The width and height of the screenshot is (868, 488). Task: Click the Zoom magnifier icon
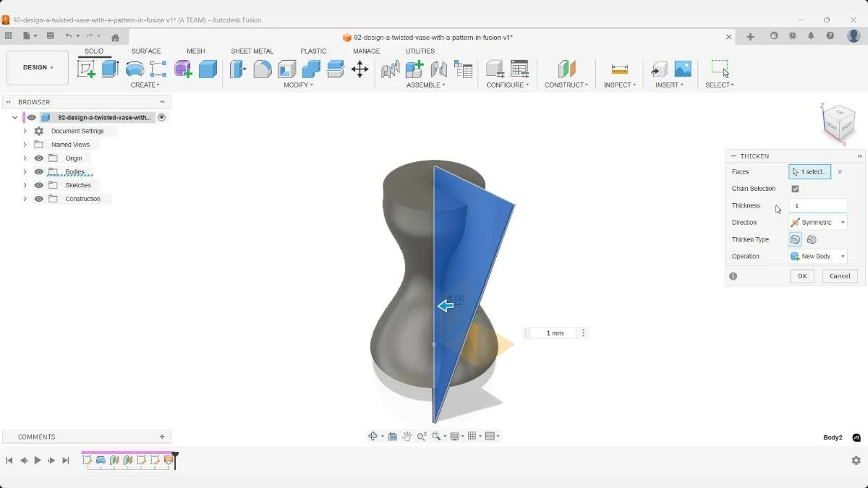point(422,436)
